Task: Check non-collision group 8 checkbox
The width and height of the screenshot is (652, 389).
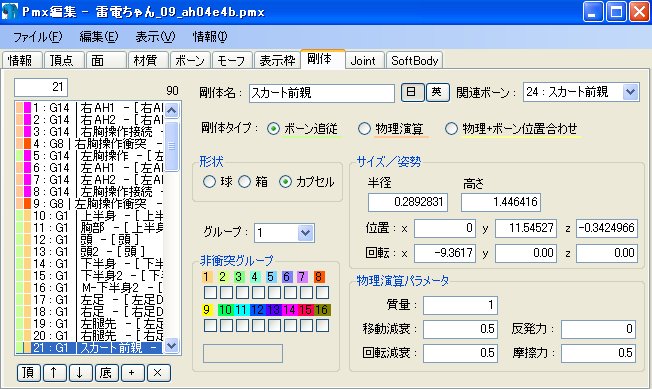Action: coord(322,292)
